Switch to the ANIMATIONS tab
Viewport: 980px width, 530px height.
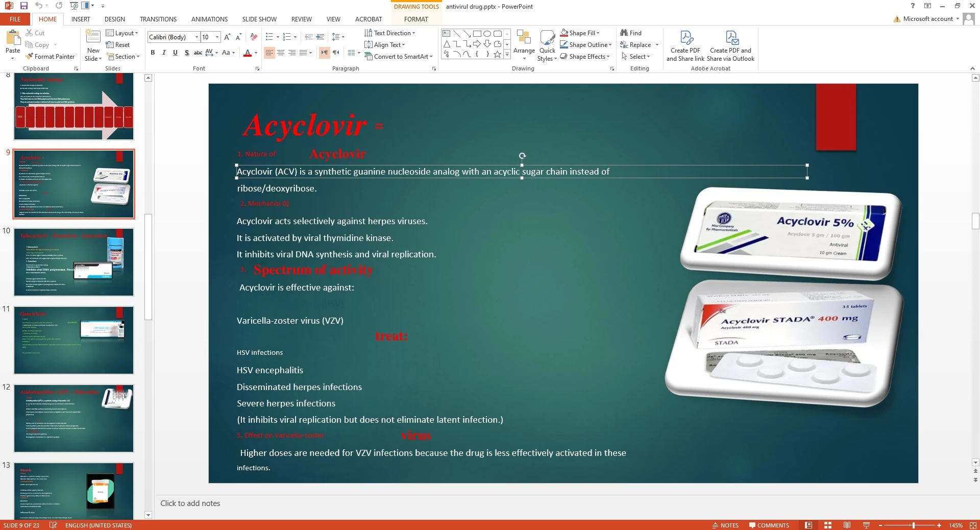pos(209,19)
